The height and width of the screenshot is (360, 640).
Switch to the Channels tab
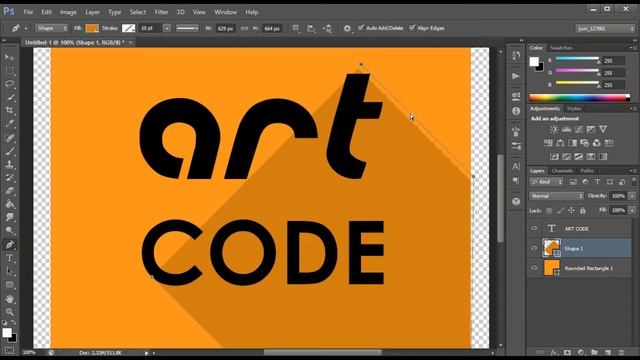click(562, 171)
